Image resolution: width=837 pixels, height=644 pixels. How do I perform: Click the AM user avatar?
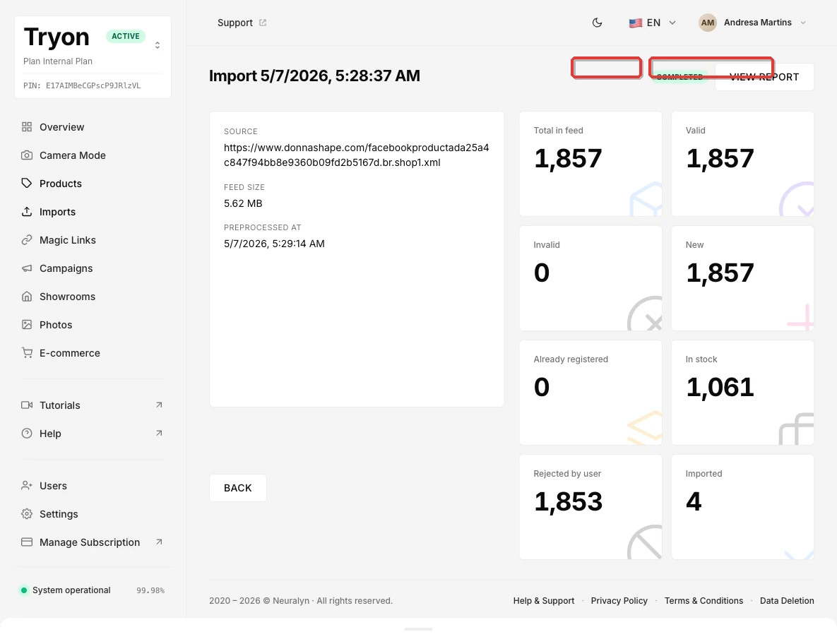(708, 23)
